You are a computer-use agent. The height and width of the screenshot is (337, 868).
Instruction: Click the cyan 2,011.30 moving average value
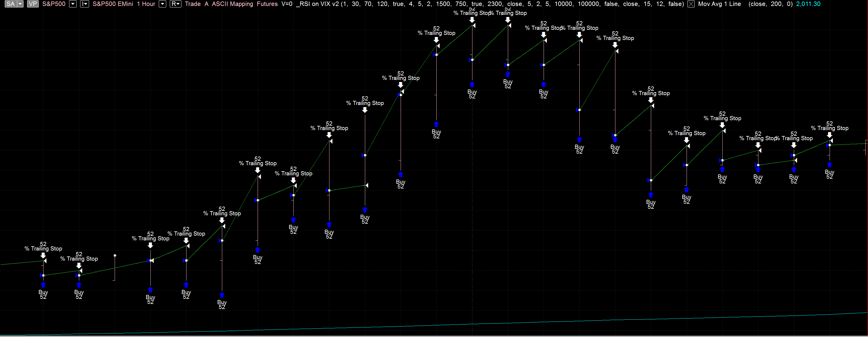(808, 4)
